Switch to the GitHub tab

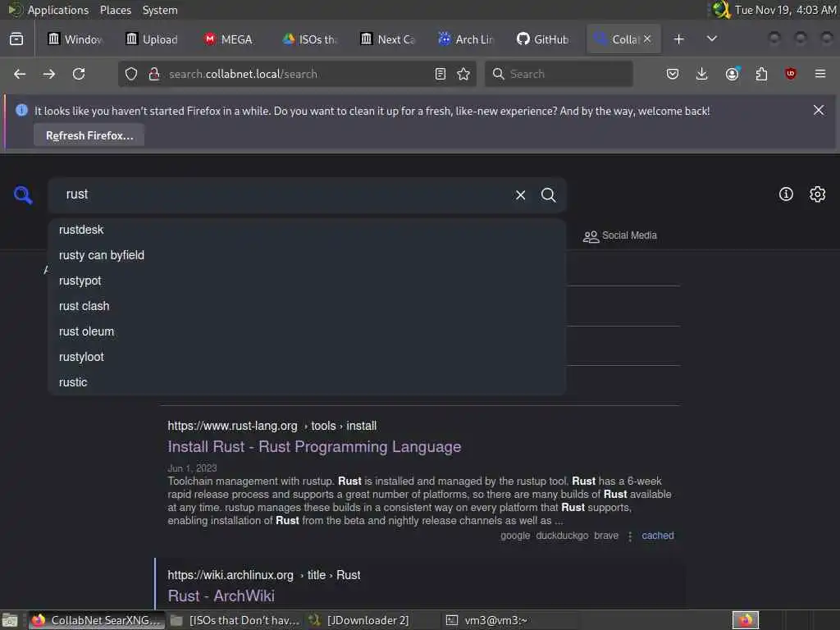543,39
